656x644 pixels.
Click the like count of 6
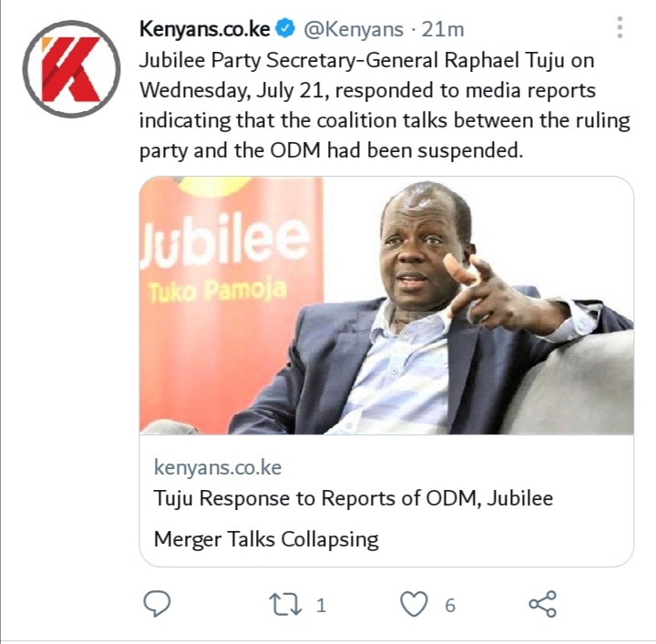(450, 605)
